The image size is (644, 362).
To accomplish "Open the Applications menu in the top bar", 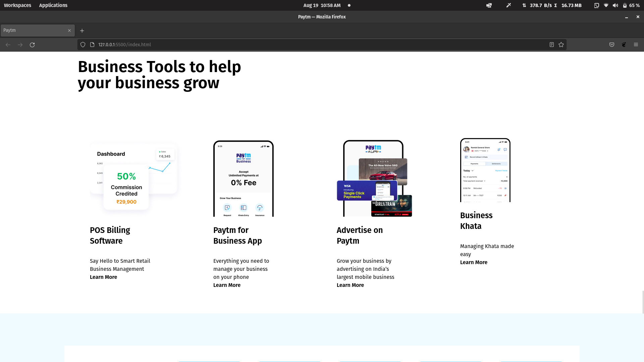I will pyautogui.click(x=53, y=5).
